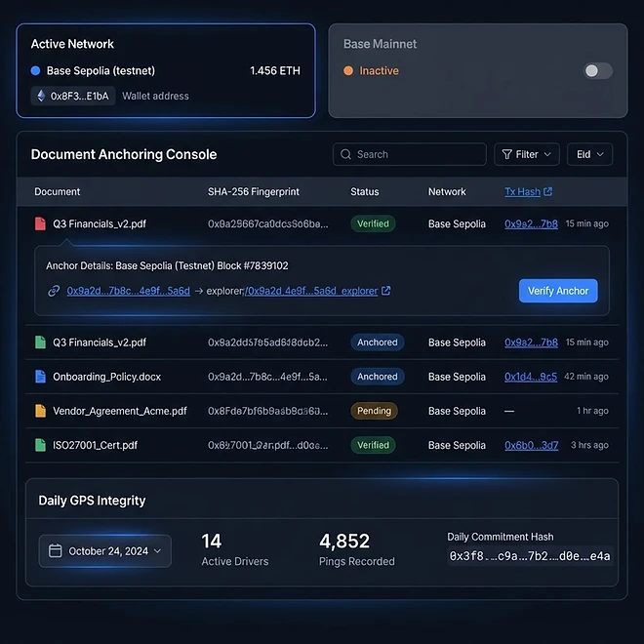Click the Verify Anchor button
The height and width of the screenshot is (644, 644).
[558, 291]
